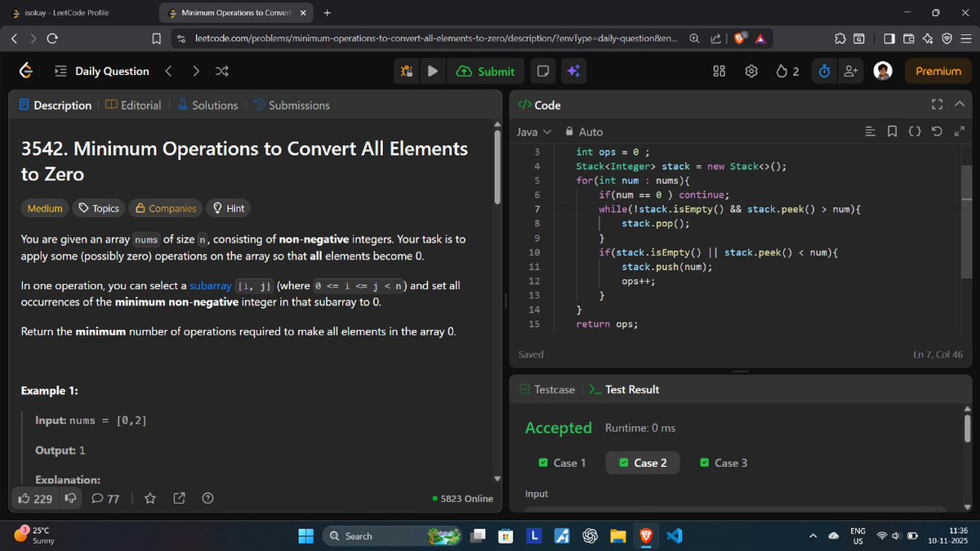Viewport: 980px width, 551px height.
Task: Click the curly braces icon
Action: pos(915,131)
